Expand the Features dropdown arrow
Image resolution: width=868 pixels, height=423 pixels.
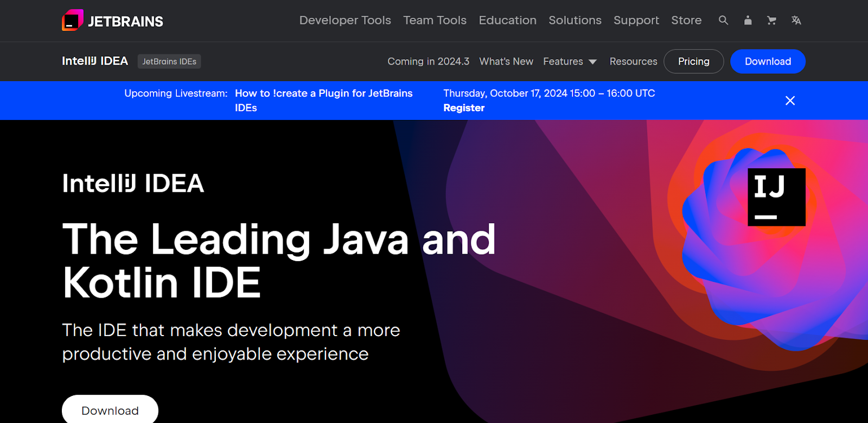point(592,62)
